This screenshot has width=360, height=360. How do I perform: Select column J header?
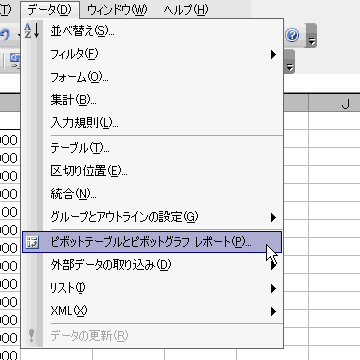click(334, 104)
